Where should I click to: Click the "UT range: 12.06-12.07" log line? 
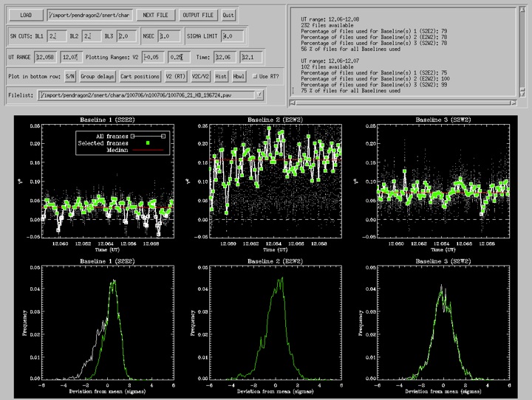330,61
